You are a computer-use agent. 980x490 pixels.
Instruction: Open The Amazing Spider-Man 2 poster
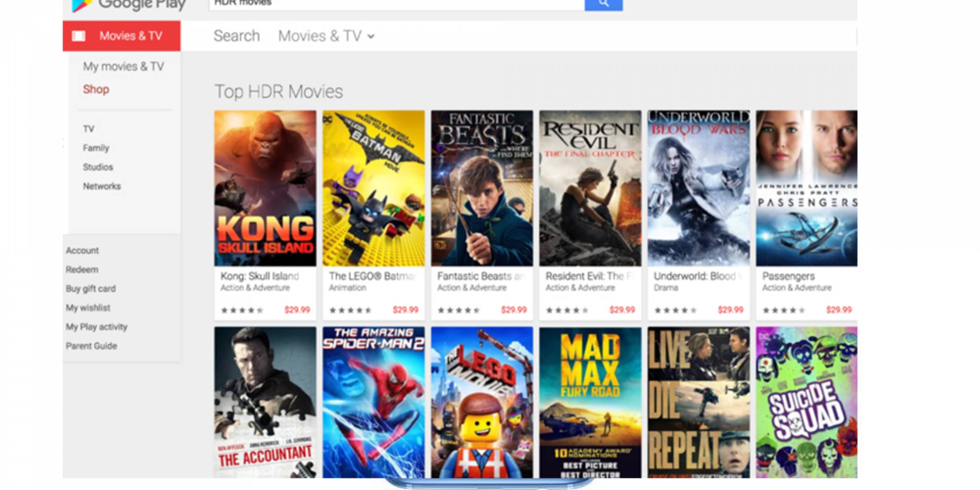click(373, 402)
